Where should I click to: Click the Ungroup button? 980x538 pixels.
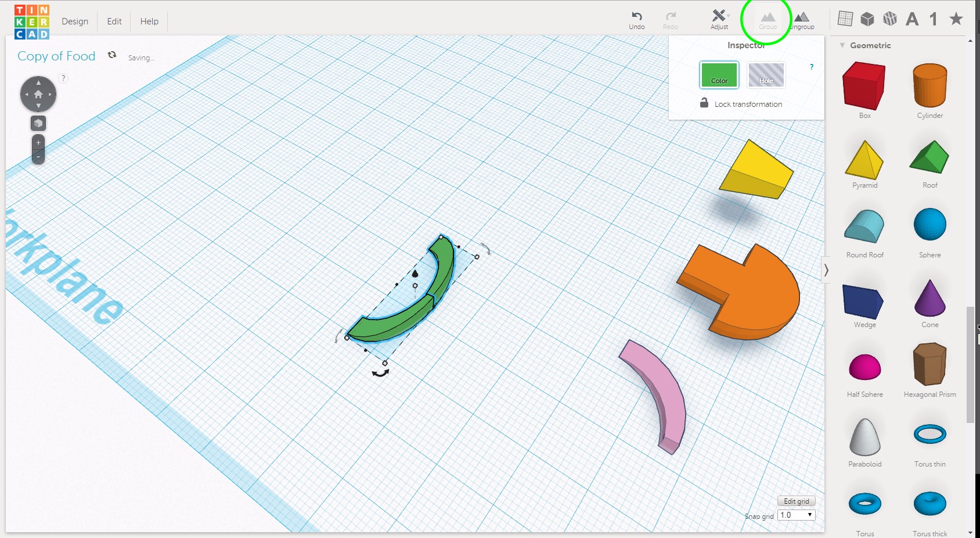click(x=802, y=20)
